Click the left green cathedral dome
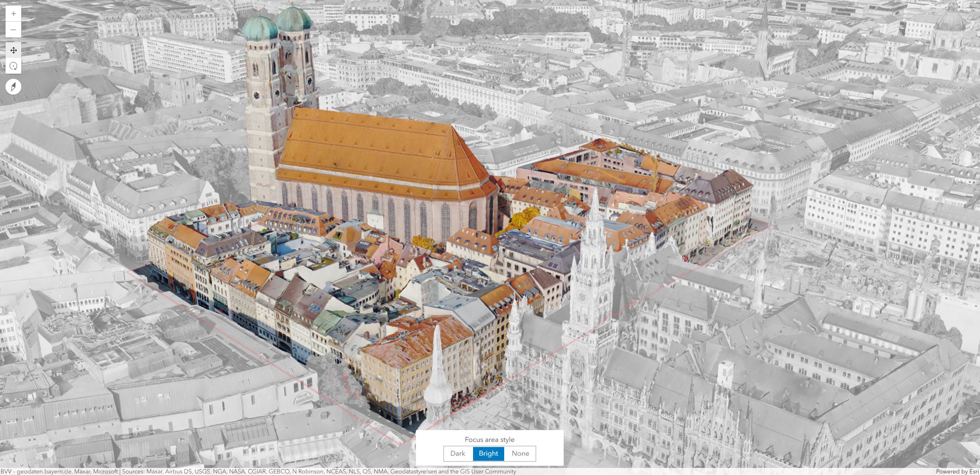980x475 pixels. coord(260,28)
